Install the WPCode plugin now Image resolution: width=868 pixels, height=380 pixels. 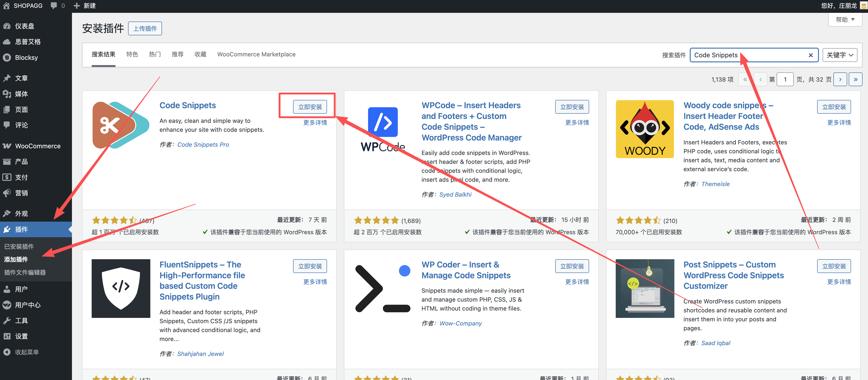click(572, 107)
